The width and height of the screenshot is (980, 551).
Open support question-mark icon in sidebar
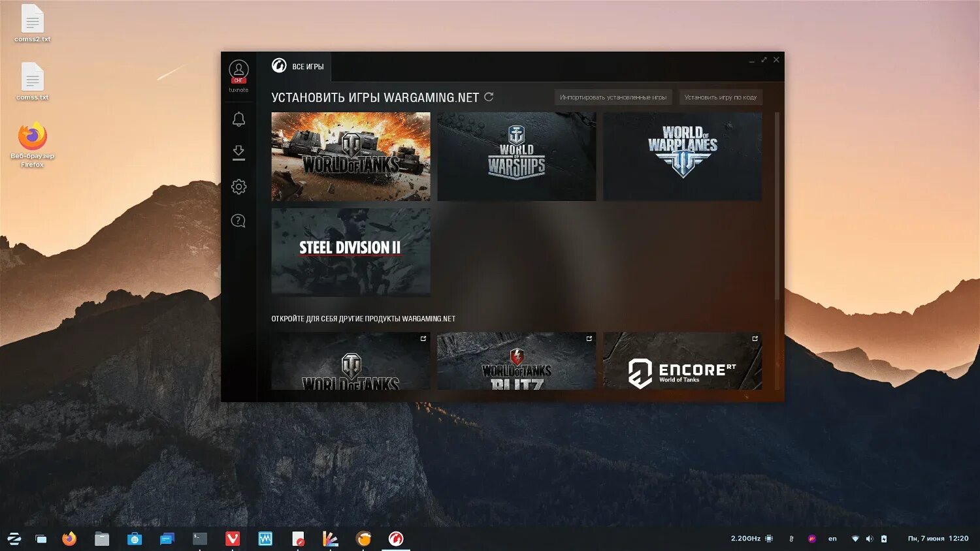[x=238, y=221]
